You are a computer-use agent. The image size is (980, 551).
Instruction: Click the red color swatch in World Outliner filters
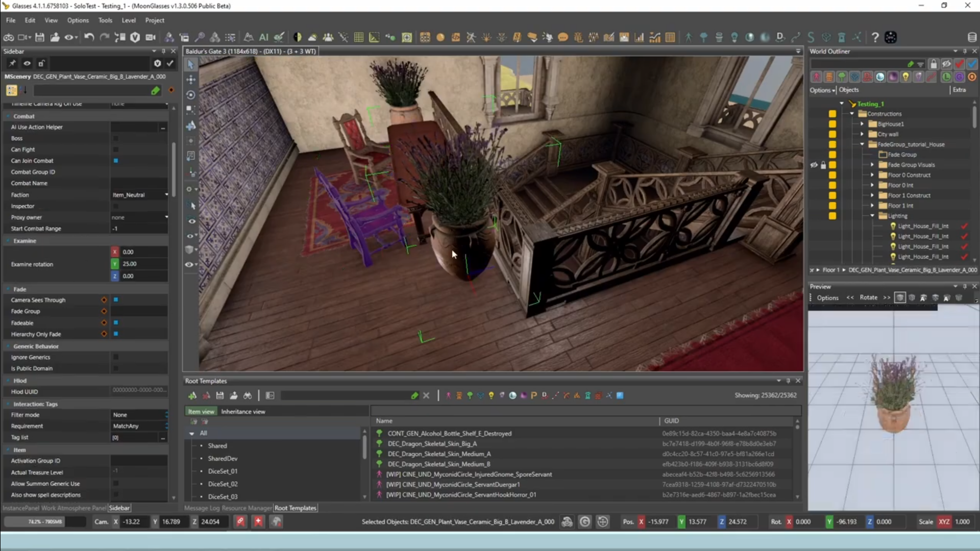click(x=960, y=64)
